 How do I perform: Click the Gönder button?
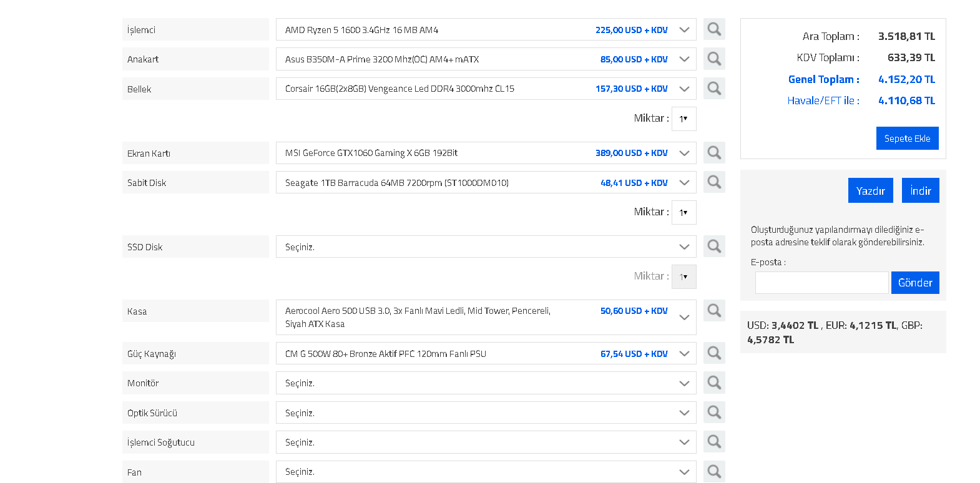coord(915,283)
